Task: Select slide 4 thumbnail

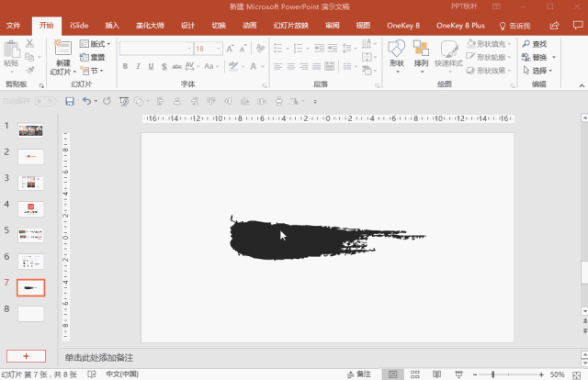Action: pos(30,209)
